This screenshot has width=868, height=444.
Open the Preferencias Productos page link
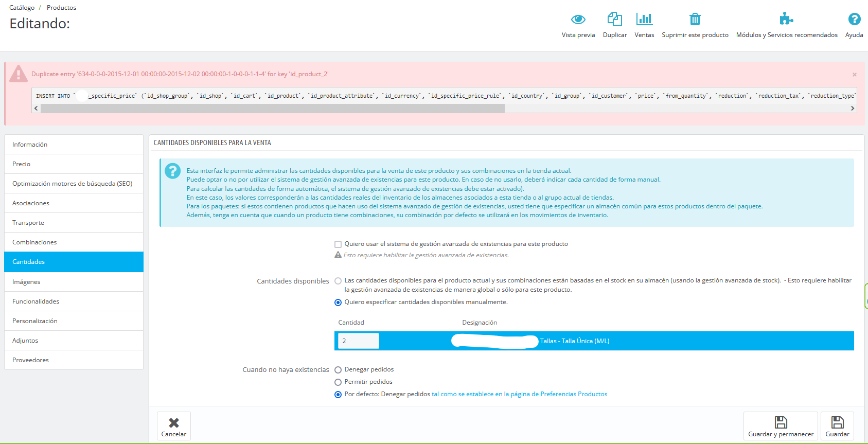click(x=519, y=394)
